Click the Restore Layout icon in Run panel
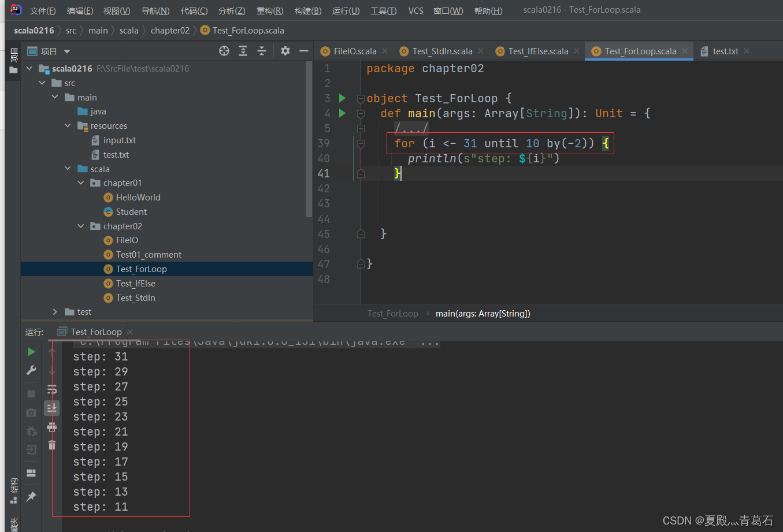 coord(31,473)
